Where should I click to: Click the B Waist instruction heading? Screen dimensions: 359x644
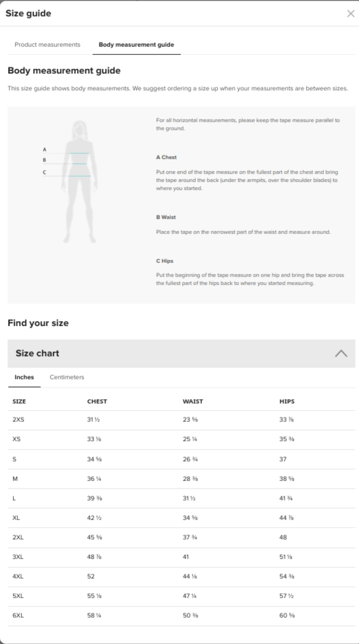(166, 217)
